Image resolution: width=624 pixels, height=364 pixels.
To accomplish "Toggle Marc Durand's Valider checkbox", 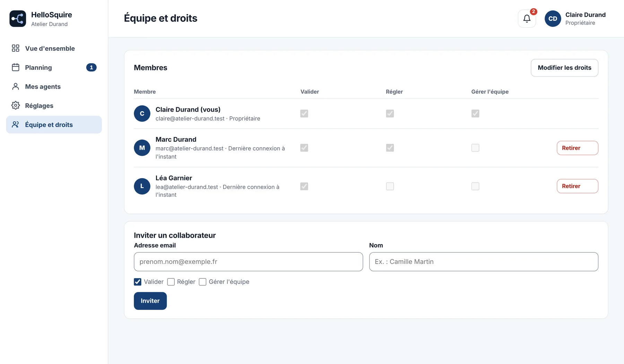I will (304, 148).
